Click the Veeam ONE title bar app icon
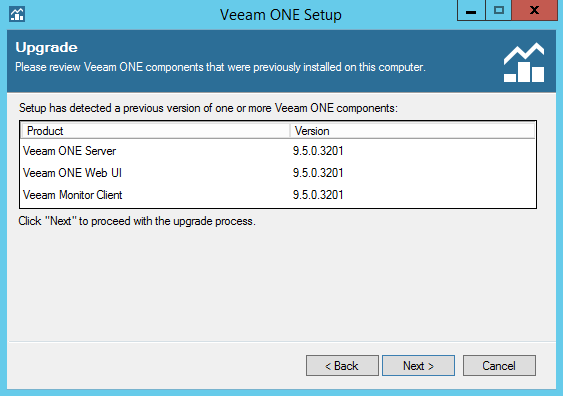563x396 pixels. click(17, 14)
